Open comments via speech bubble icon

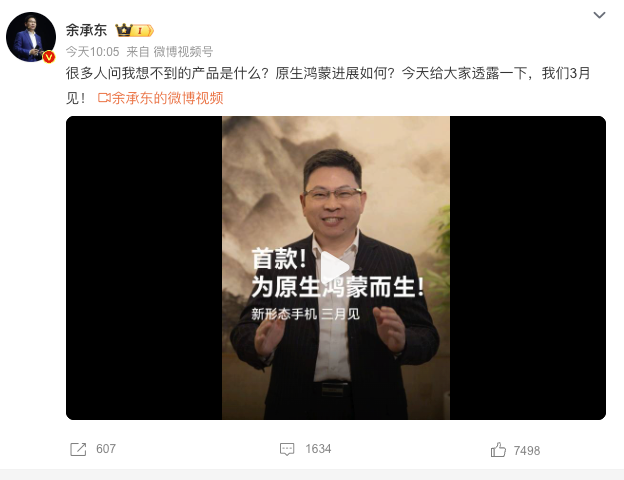coord(287,449)
